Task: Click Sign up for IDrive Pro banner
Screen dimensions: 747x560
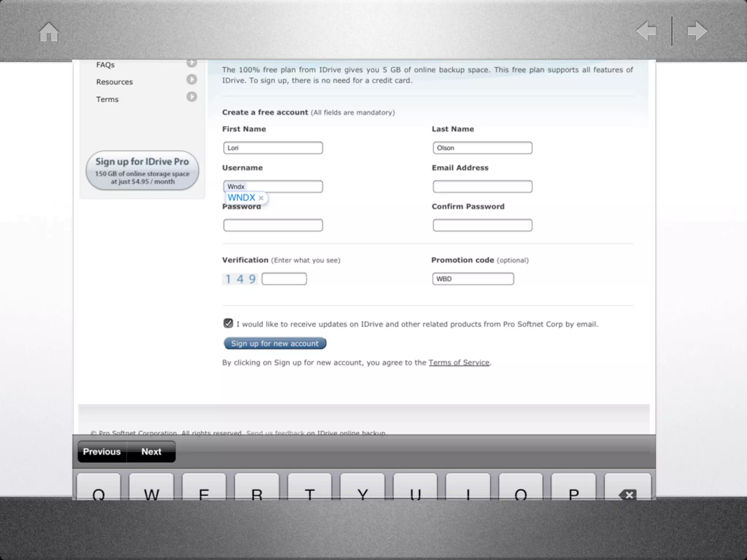Action: (142, 171)
